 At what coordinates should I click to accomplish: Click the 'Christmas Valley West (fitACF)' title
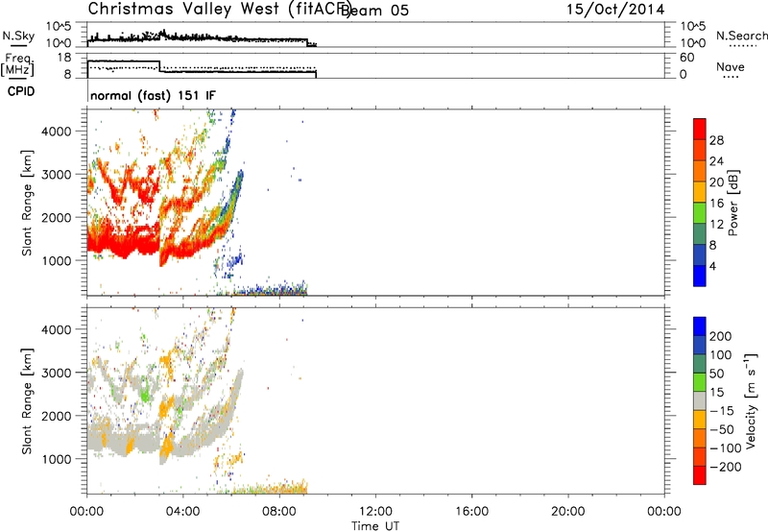219,10
